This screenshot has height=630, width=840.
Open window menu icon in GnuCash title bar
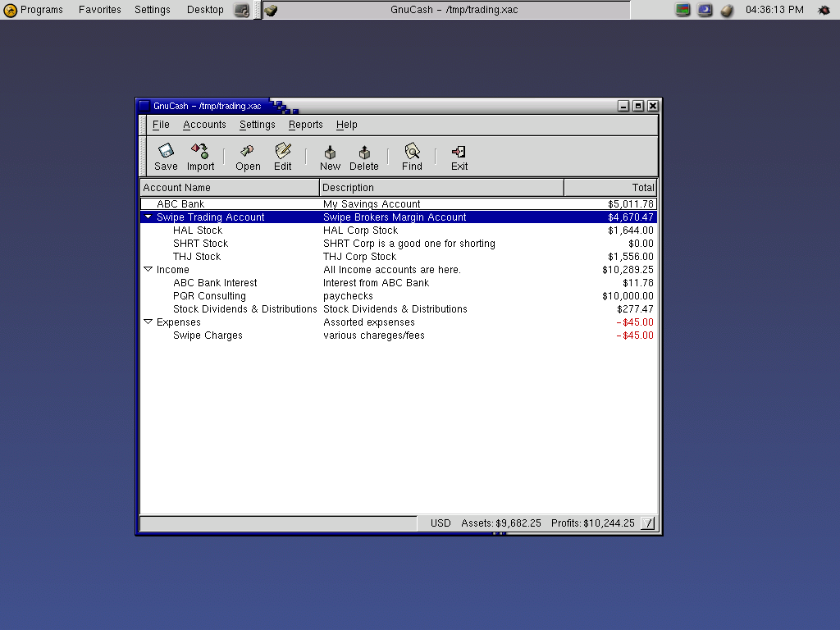pos(144,106)
